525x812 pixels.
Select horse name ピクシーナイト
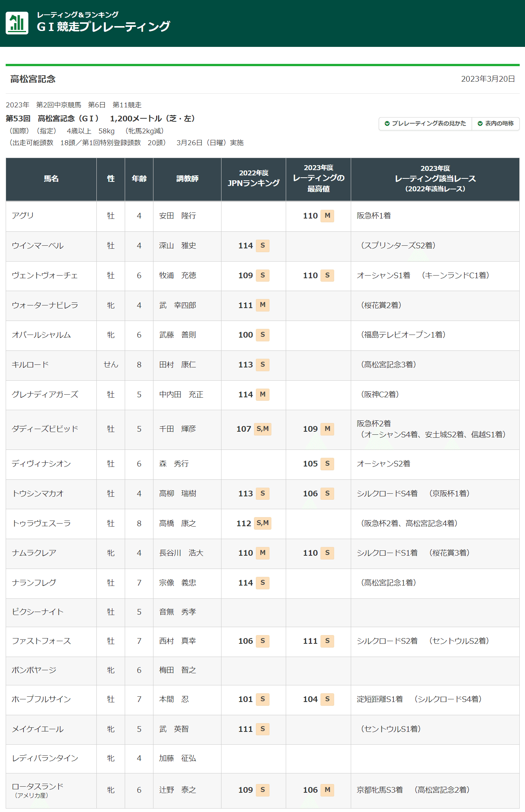click(x=37, y=612)
